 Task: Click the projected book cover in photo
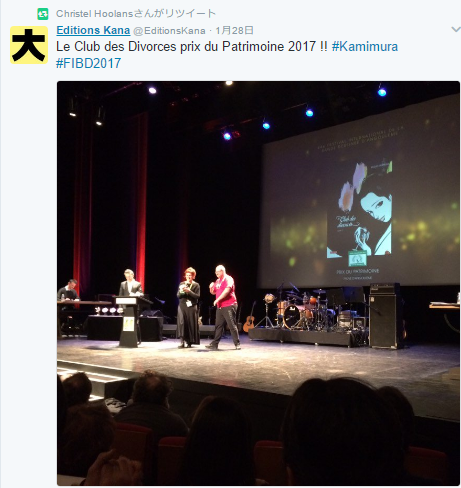tap(359, 209)
